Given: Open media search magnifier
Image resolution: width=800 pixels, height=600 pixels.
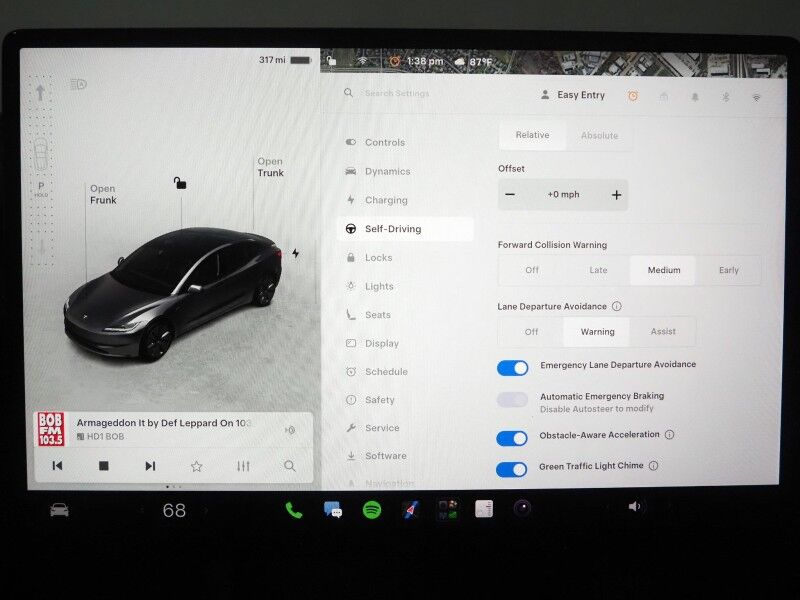Looking at the screenshot, I should pyautogui.click(x=290, y=466).
